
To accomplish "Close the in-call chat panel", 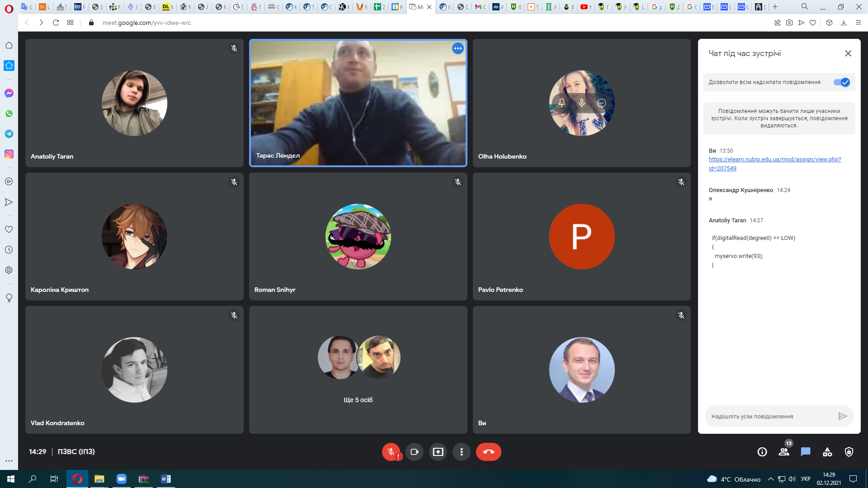I will click(848, 53).
